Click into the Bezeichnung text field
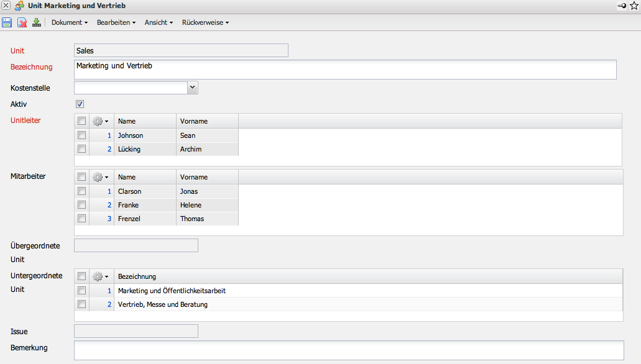 coord(345,69)
